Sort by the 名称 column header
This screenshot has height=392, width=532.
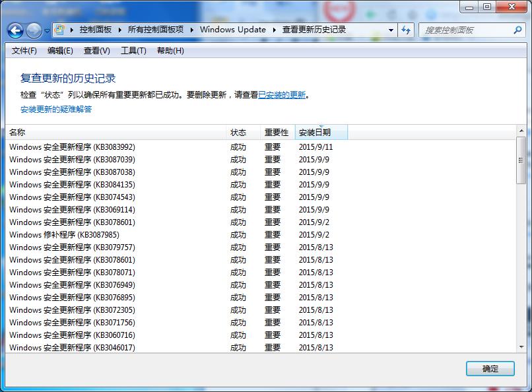coord(116,132)
